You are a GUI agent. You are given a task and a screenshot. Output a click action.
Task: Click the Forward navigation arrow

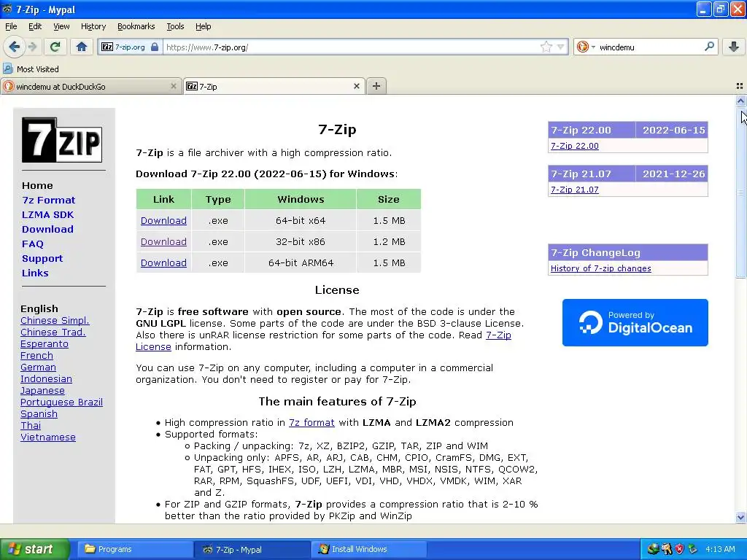click(x=32, y=47)
